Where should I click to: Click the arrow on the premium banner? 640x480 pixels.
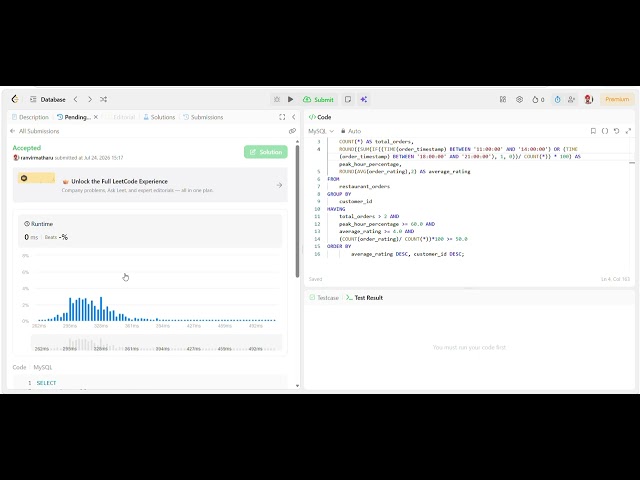(279, 185)
